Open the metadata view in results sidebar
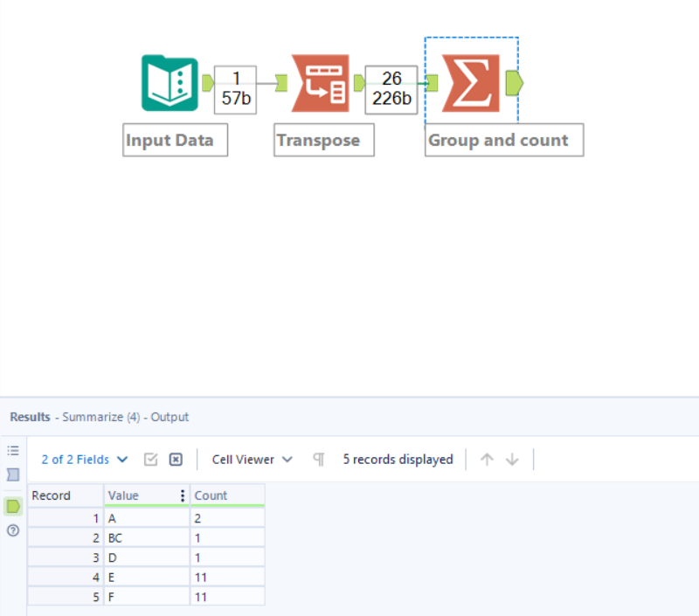This screenshot has height=616, width=699. point(12,448)
